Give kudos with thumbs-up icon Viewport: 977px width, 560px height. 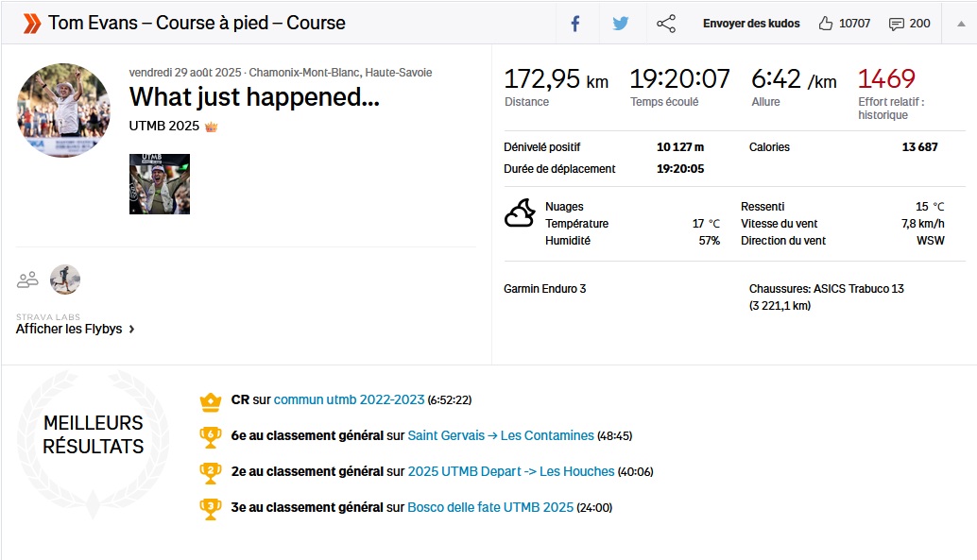(826, 24)
